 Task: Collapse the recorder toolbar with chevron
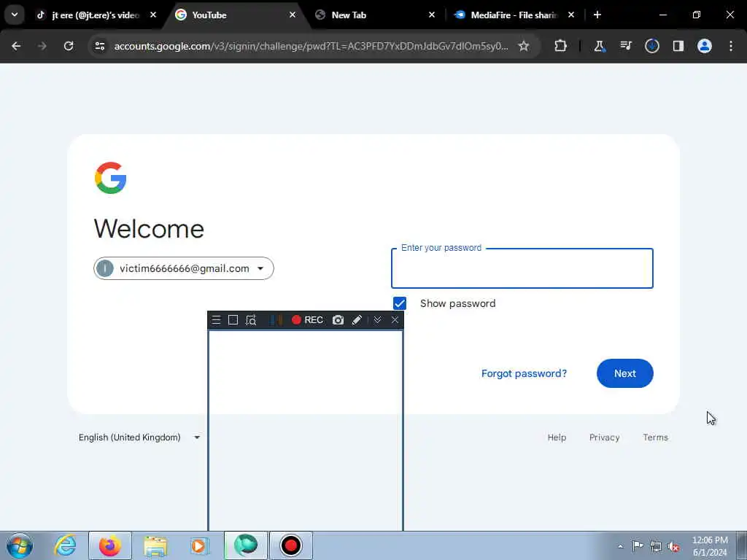tap(377, 320)
